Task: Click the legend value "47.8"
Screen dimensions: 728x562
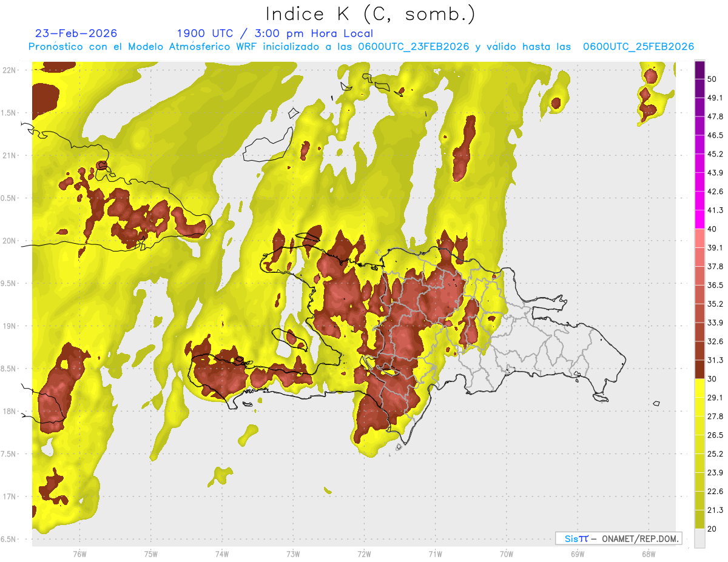Action: tap(715, 116)
